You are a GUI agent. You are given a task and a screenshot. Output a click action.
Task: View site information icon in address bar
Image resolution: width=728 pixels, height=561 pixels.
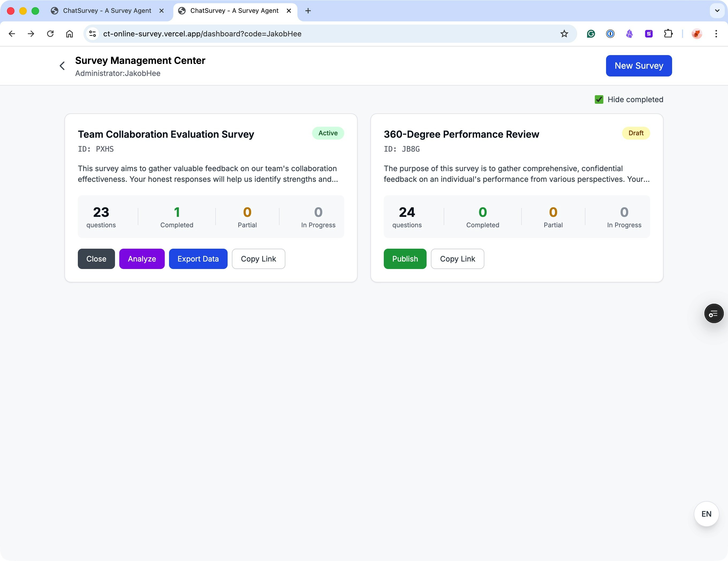coord(92,34)
